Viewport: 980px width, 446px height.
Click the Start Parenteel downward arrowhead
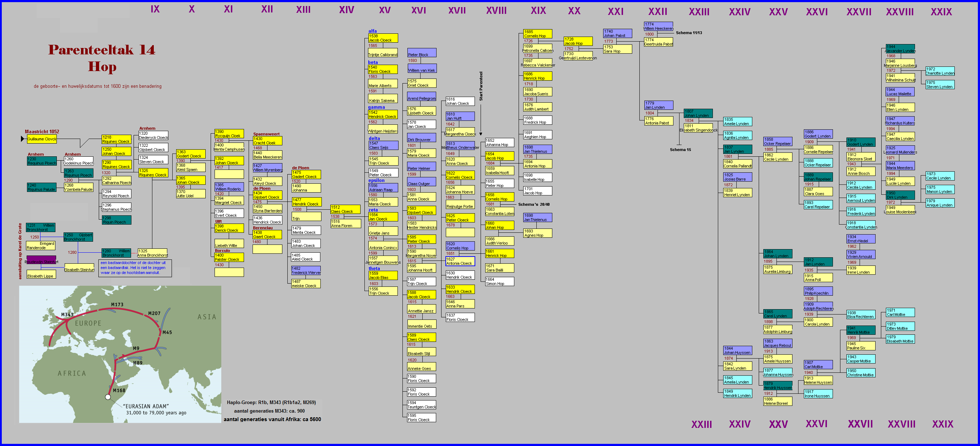(x=481, y=134)
